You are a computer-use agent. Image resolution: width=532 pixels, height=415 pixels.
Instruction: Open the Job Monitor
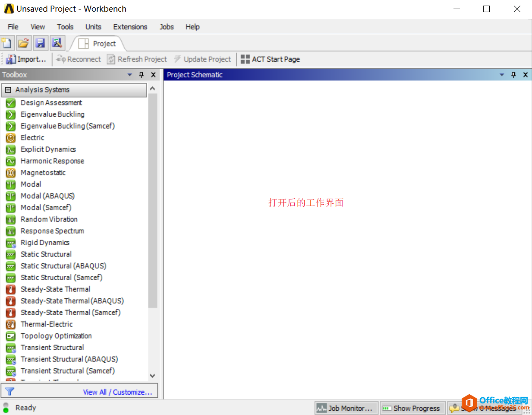tap(346, 408)
